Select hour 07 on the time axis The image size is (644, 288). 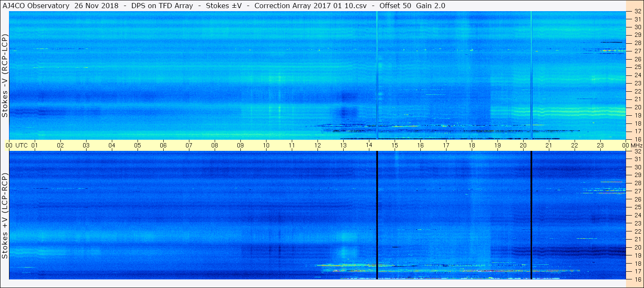click(189, 145)
